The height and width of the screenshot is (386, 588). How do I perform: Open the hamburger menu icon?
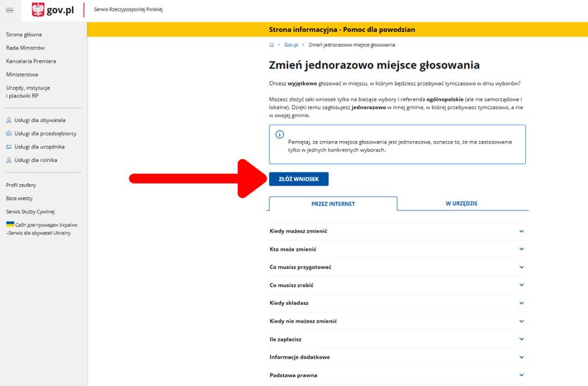coord(9,10)
